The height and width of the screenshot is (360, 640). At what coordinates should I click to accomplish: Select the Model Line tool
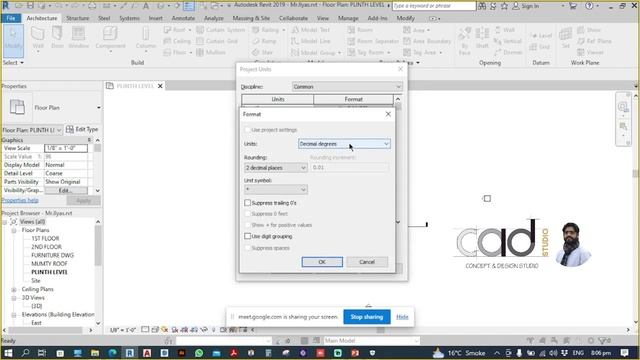coord(311,41)
